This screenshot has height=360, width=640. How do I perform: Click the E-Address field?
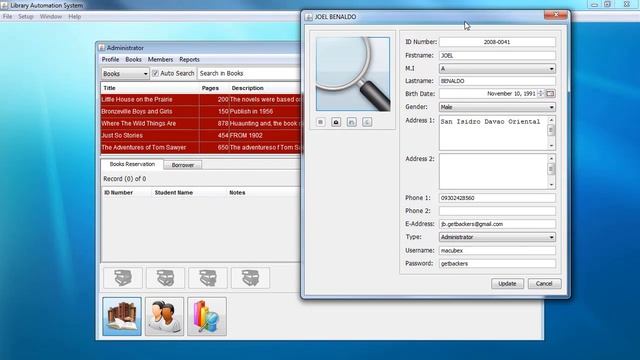tap(497, 224)
